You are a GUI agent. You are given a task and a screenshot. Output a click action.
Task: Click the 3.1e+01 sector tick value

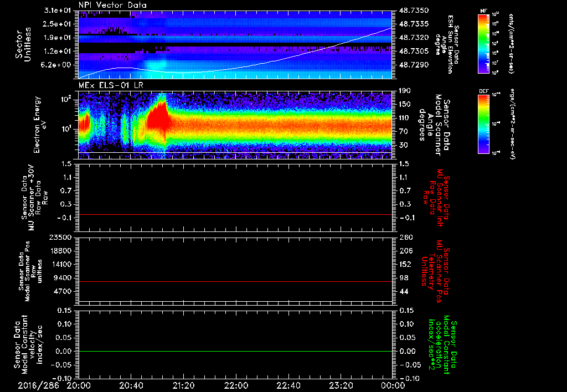[58, 11]
